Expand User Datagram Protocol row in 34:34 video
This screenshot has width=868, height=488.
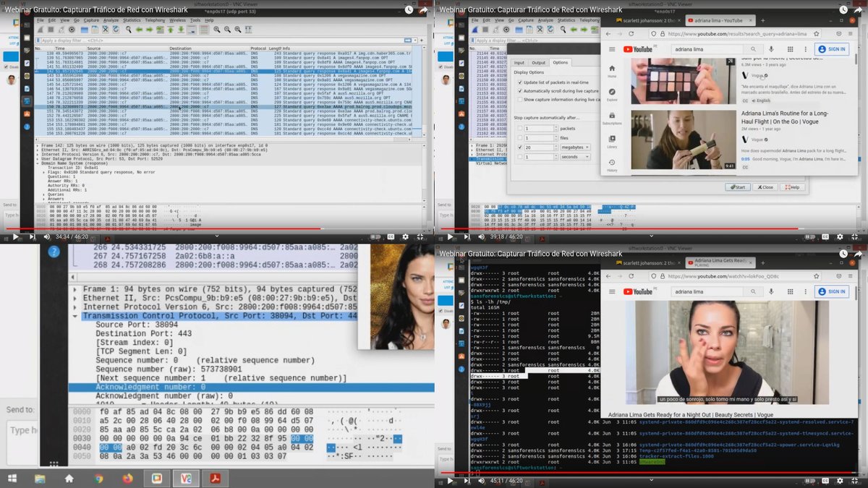coord(38,158)
